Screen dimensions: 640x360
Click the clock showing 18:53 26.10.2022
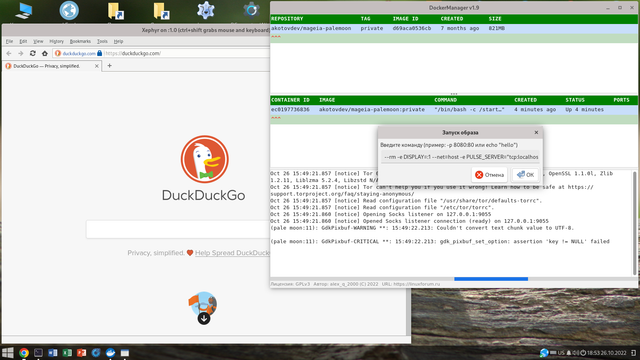(x=607, y=353)
